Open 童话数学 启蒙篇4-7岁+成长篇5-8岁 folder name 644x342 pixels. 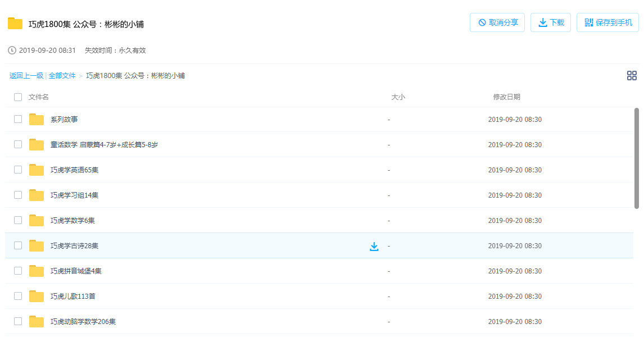pos(105,144)
